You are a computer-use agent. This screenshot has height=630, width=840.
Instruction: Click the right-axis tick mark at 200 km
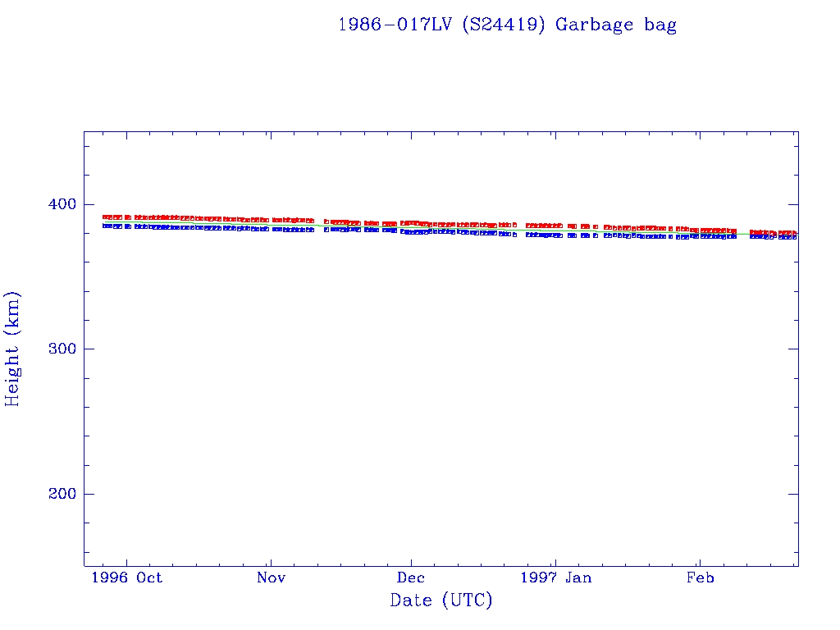pyautogui.click(x=793, y=494)
